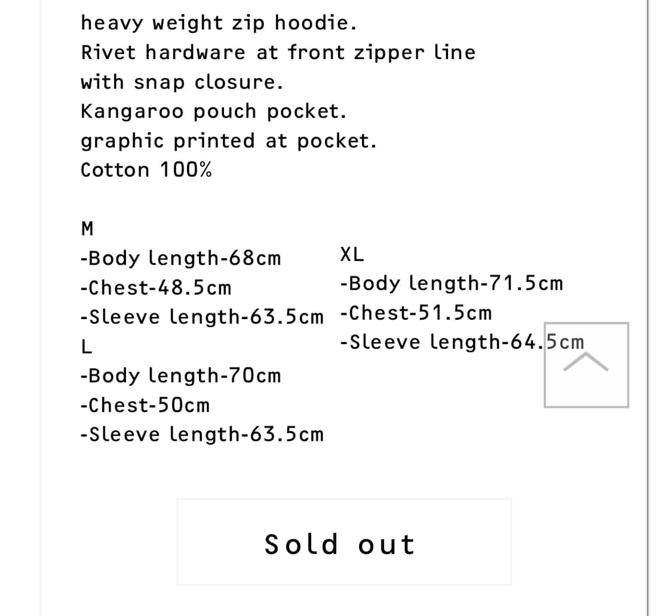Click the 'Cotton 100%' material text
Viewport: 672px width, 616px height.
click(146, 170)
